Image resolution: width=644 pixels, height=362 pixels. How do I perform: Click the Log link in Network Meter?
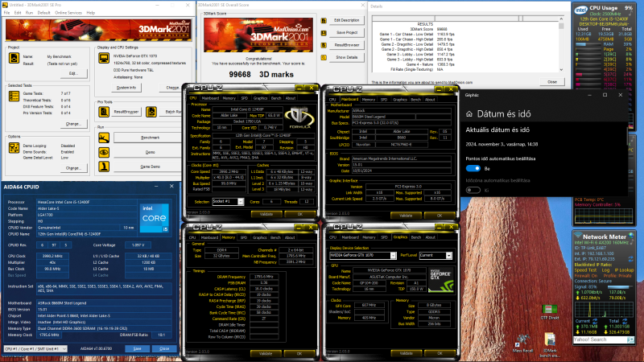[605, 270]
